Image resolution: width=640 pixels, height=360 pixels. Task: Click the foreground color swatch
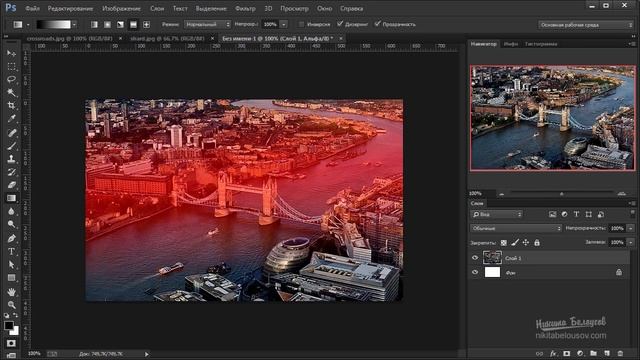click(x=9, y=325)
